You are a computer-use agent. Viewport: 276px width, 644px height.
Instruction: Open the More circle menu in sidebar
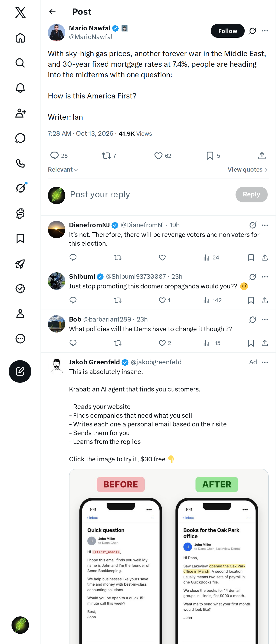pyautogui.click(x=20, y=339)
